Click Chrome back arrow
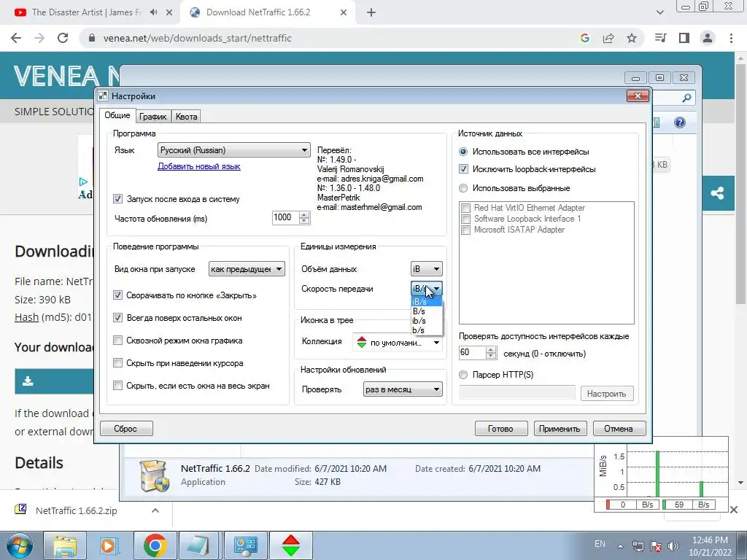The height and width of the screenshot is (560, 747). point(16,38)
